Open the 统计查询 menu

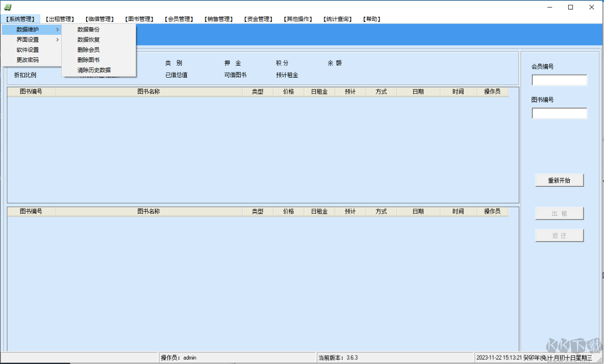pyautogui.click(x=338, y=19)
